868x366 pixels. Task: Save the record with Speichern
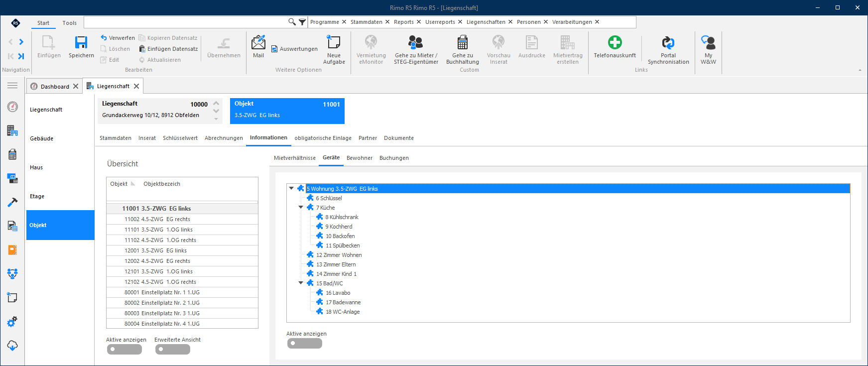(81, 47)
